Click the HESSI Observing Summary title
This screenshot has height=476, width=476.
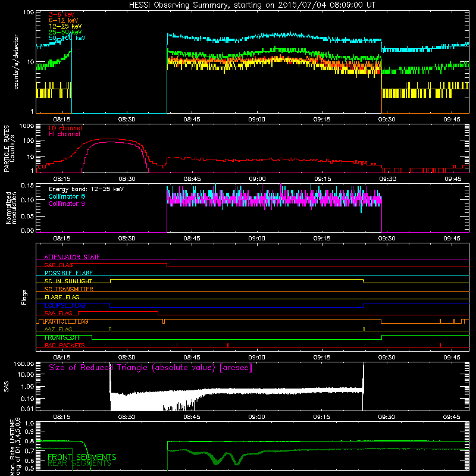252,5
